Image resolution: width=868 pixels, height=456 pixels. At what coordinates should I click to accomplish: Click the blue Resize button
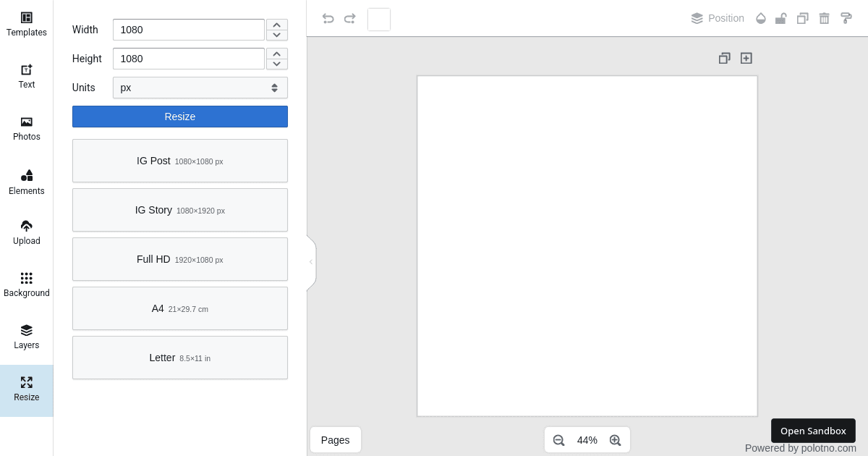coord(179,117)
